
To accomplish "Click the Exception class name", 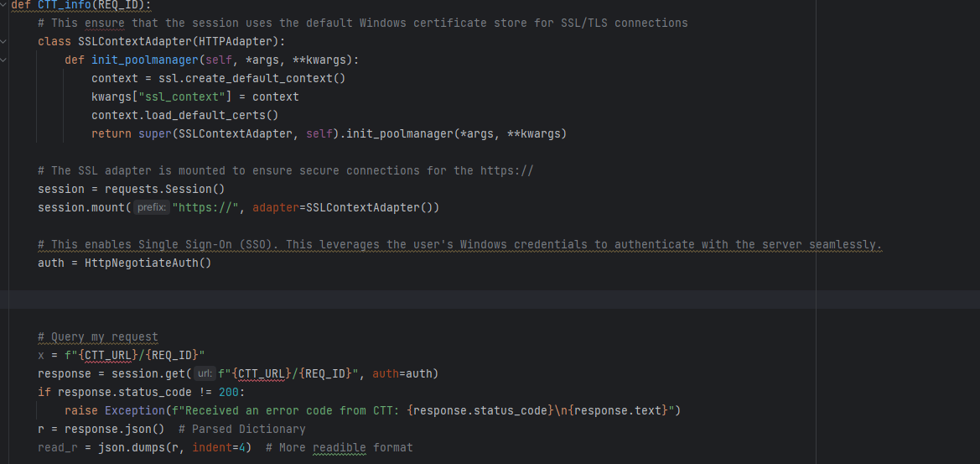I will pyautogui.click(x=135, y=411).
